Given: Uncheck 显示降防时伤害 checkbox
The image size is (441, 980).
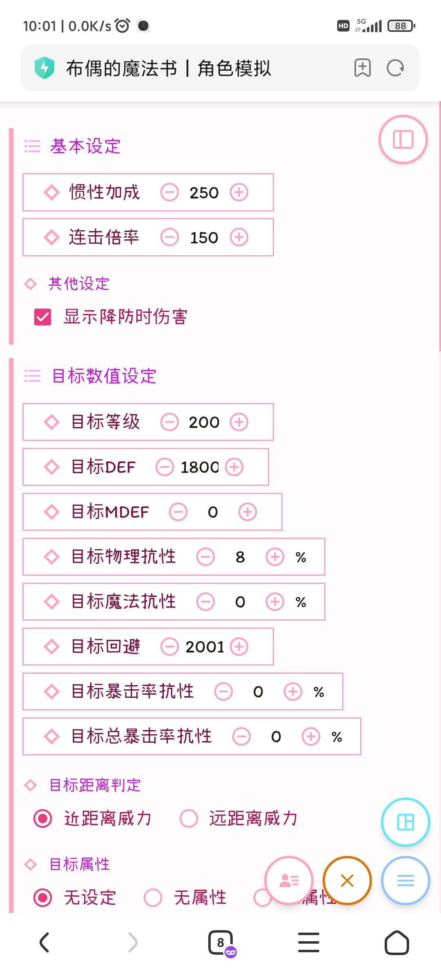Looking at the screenshot, I should click(x=43, y=317).
